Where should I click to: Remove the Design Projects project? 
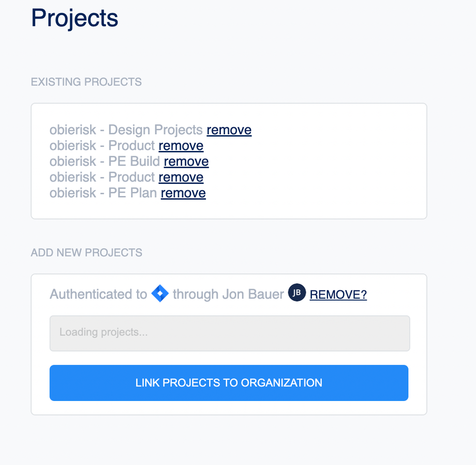tap(229, 130)
